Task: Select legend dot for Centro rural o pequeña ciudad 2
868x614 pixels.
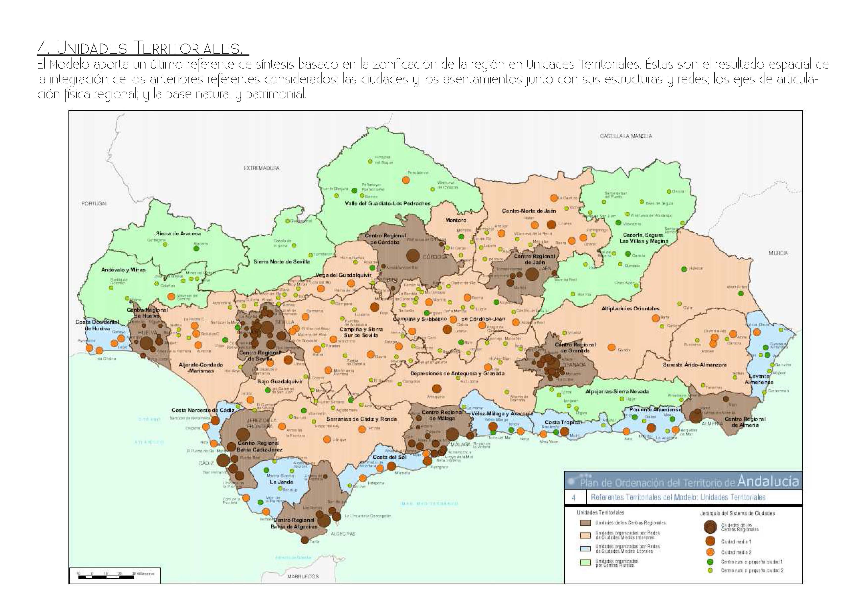Action: [x=710, y=570]
